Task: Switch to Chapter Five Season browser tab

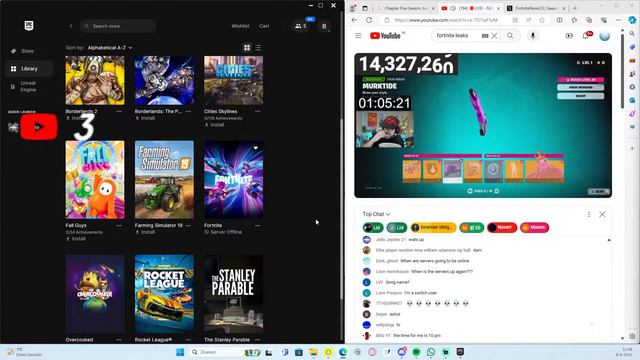Action: point(405,8)
